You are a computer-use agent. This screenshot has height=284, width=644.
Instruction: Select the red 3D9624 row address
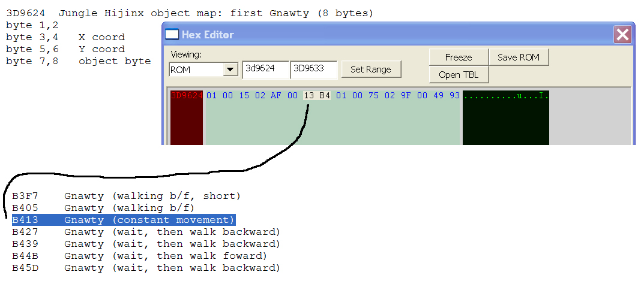click(187, 96)
